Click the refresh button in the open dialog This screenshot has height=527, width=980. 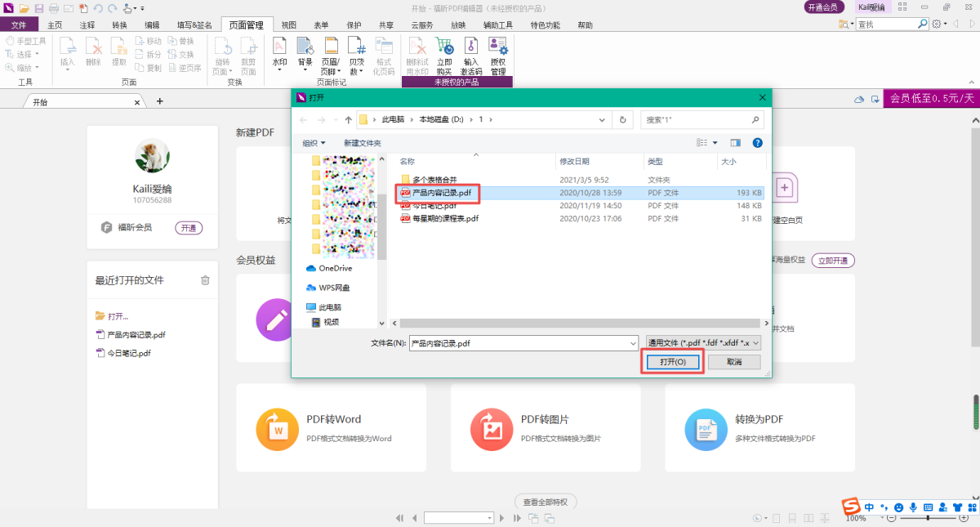tap(623, 119)
